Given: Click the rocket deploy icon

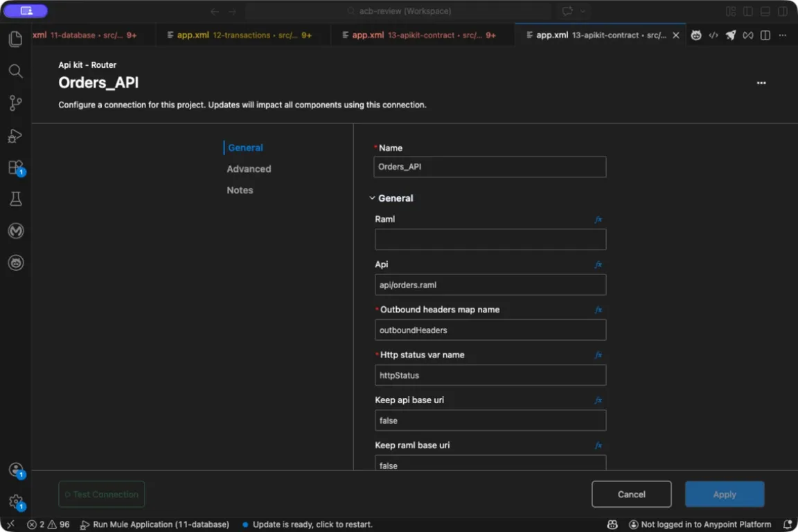Looking at the screenshot, I should (730, 35).
